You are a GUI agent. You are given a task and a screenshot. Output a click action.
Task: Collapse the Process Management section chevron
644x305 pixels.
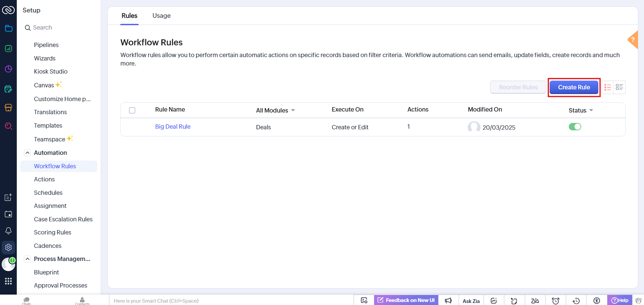(x=28, y=259)
